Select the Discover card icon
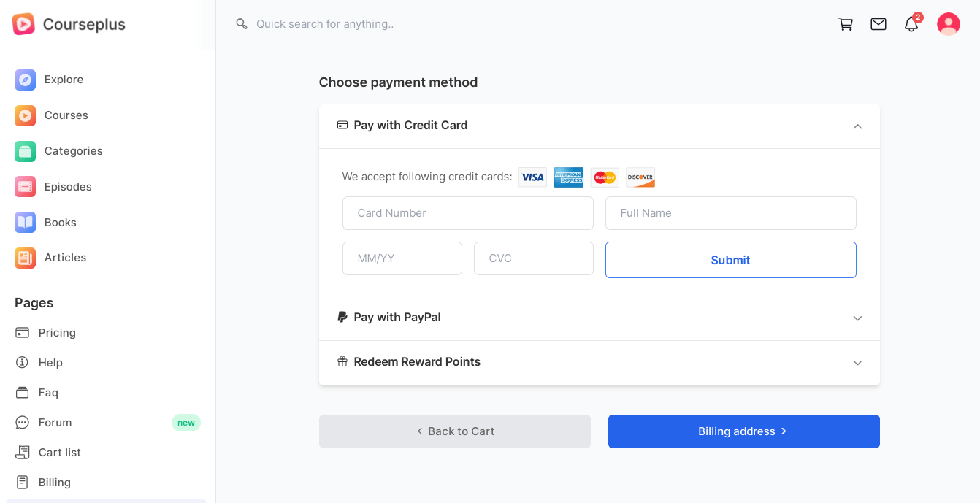 click(x=640, y=177)
